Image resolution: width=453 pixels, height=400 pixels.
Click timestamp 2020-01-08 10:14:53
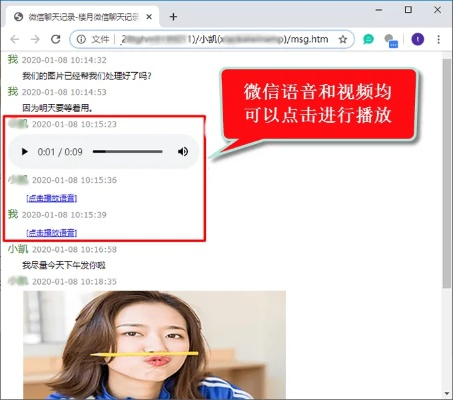point(64,92)
